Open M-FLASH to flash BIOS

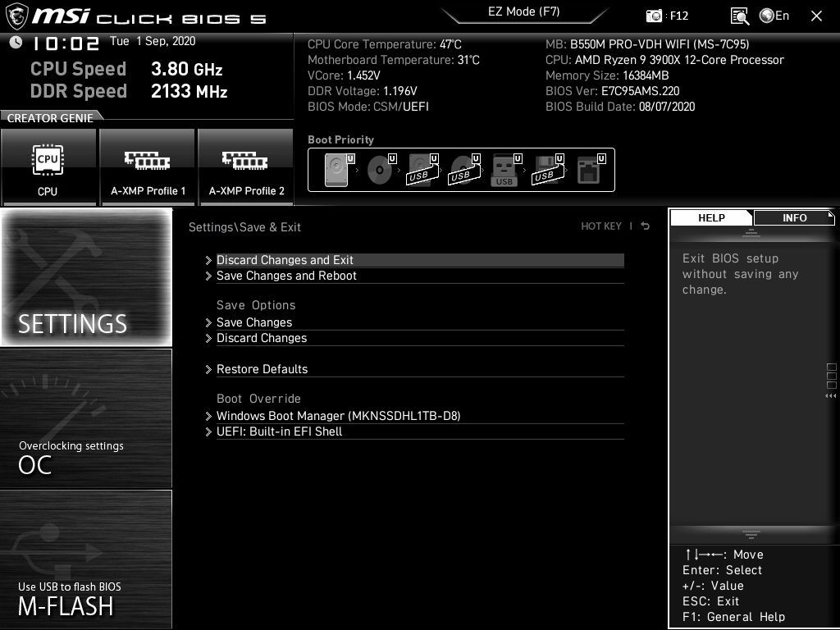coord(86,559)
